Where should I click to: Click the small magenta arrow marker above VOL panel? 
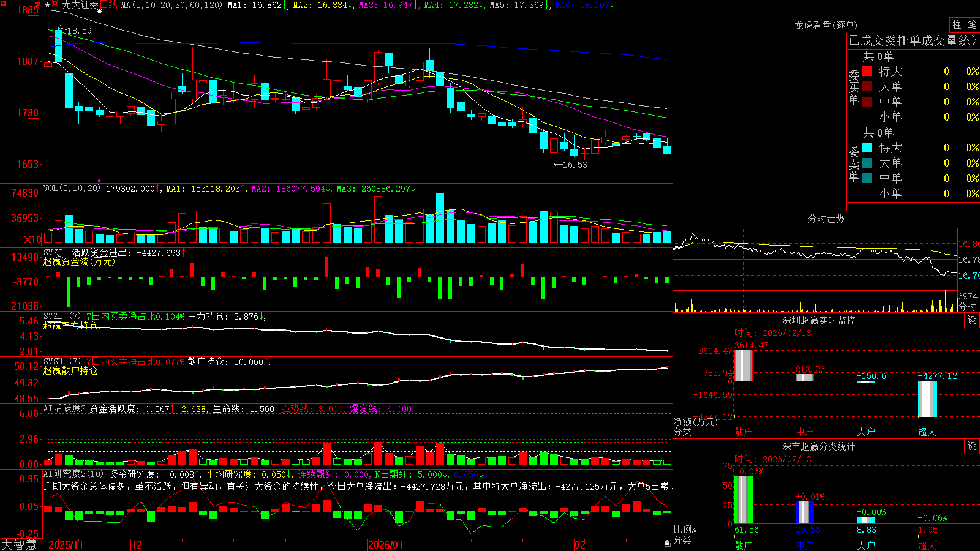click(99, 181)
